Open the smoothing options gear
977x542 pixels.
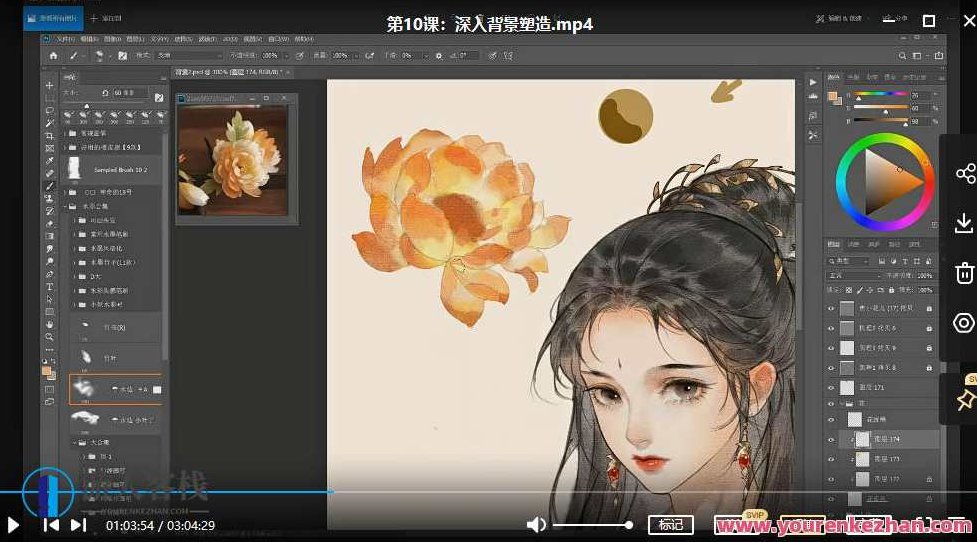[x=439, y=55]
